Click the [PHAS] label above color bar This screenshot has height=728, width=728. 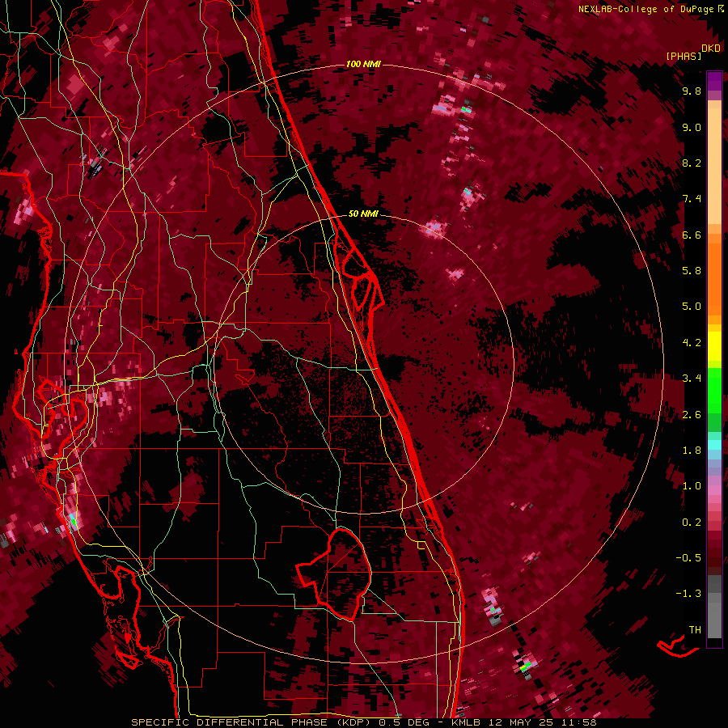coord(684,56)
